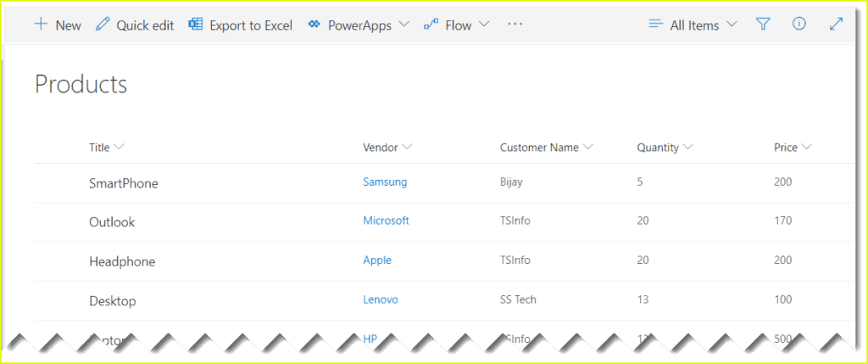Image resolution: width=868 pixels, height=364 pixels.
Task: Click quantity 5 in SmartPhone row
Action: tap(640, 182)
